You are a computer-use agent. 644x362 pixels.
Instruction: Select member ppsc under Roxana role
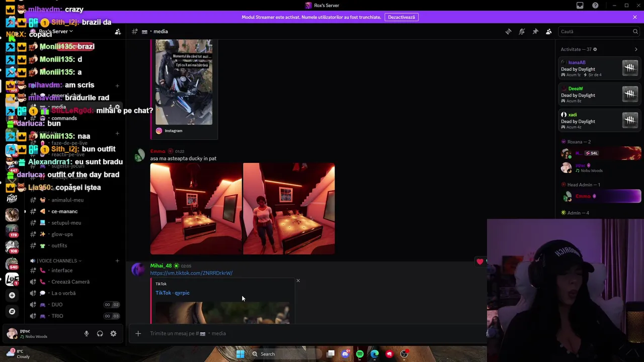coord(600,167)
